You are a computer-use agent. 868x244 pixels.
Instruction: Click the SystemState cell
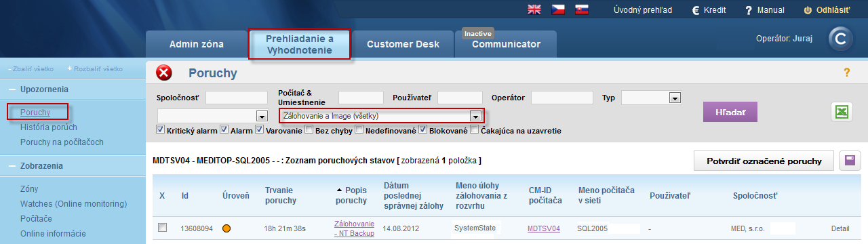pos(475,228)
